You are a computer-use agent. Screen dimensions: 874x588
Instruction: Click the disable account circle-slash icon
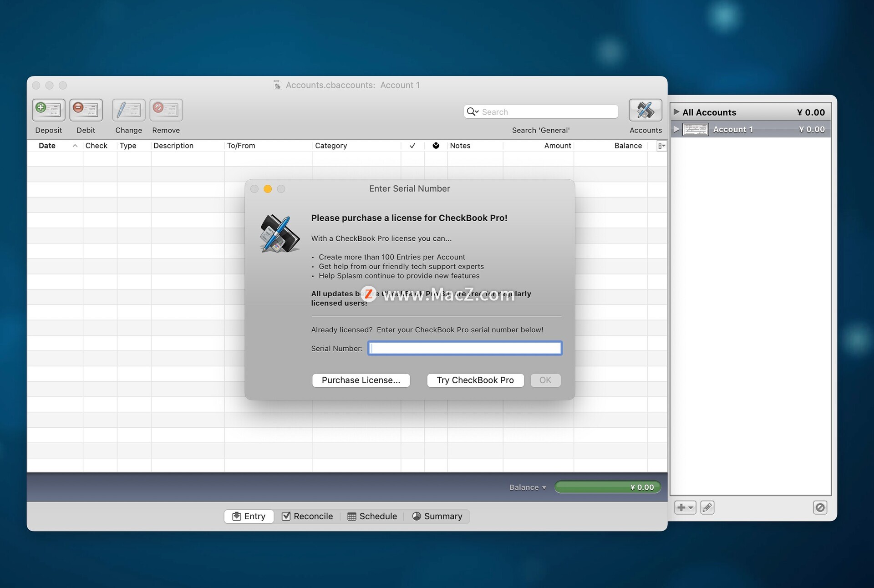click(820, 507)
